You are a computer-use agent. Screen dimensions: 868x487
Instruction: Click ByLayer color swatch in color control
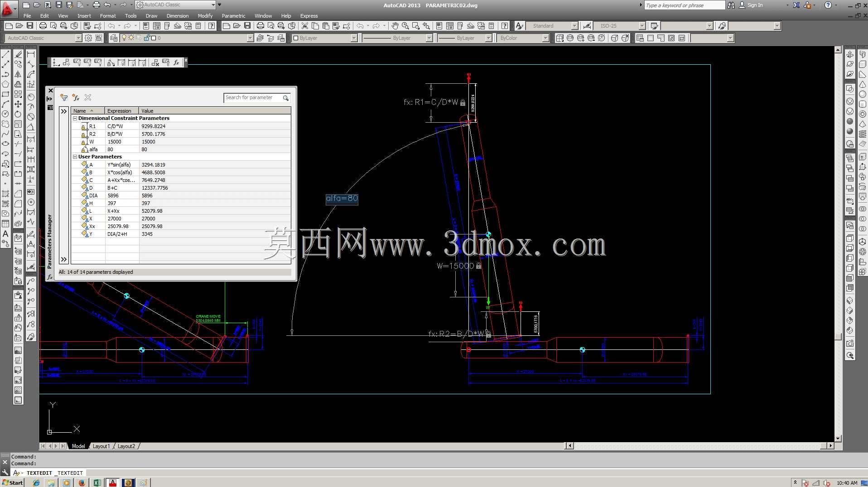[x=296, y=38]
